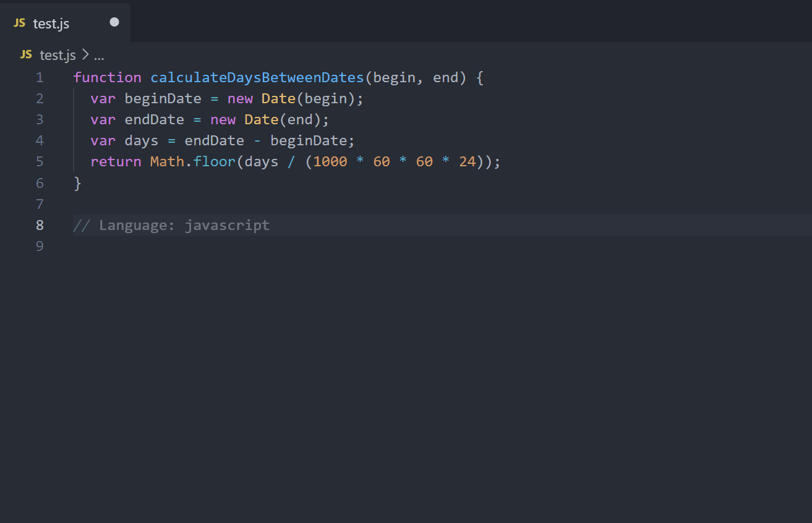Click the number 1000 on line 5
Screen dimensions: 812x523
click(330, 162)
